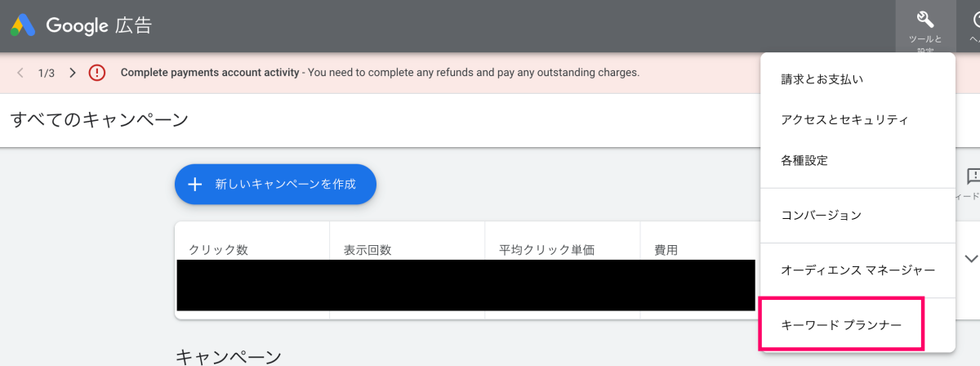Open コンバージョン from the menu
Screen dimensions: 980x366
pyautogui.click(x=821, y=216)
